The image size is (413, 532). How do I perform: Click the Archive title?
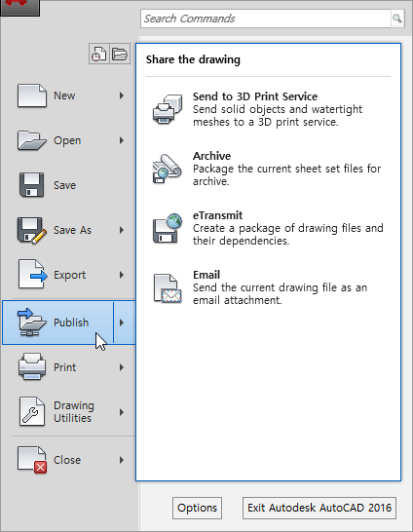212,156
